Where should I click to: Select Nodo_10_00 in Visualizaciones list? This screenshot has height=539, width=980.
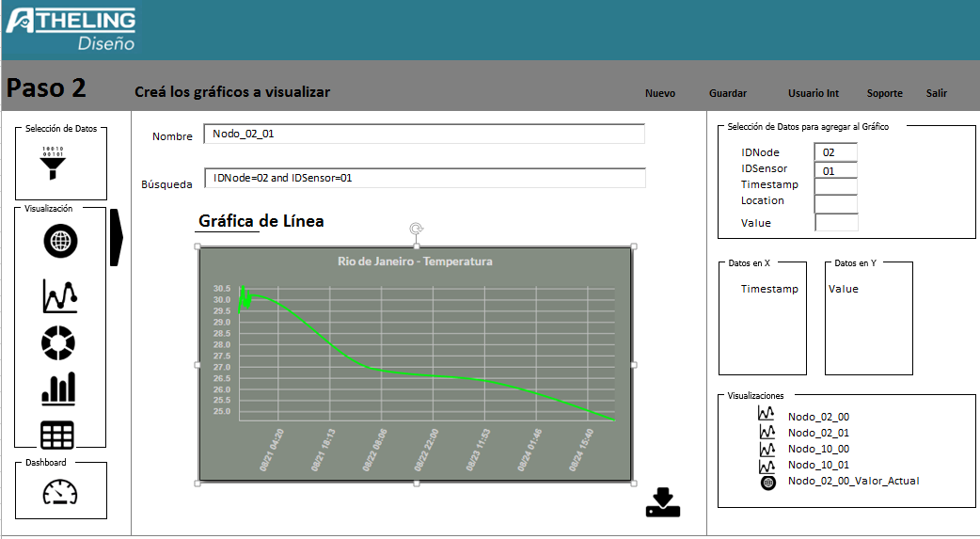(x=818, y=450)
